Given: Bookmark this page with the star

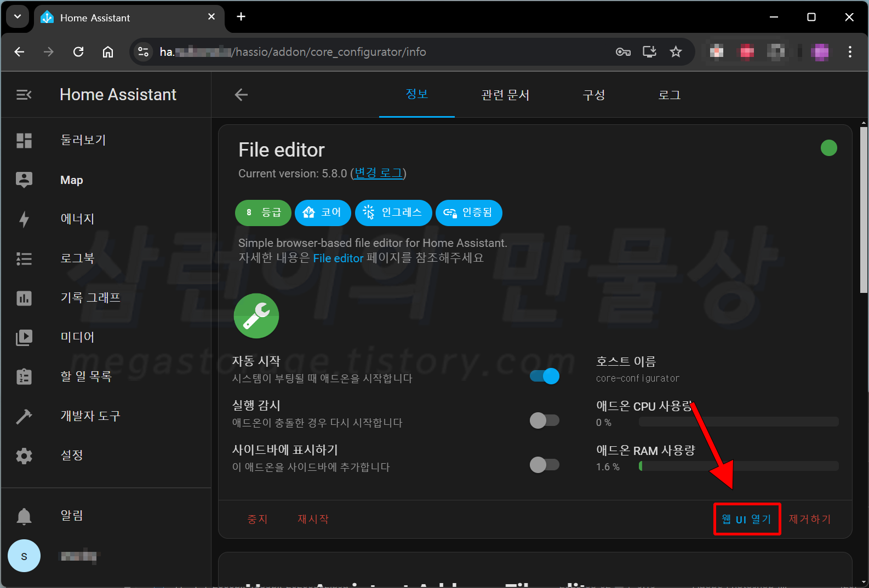Looking at the screenshot, I should [x=676, y=52].
